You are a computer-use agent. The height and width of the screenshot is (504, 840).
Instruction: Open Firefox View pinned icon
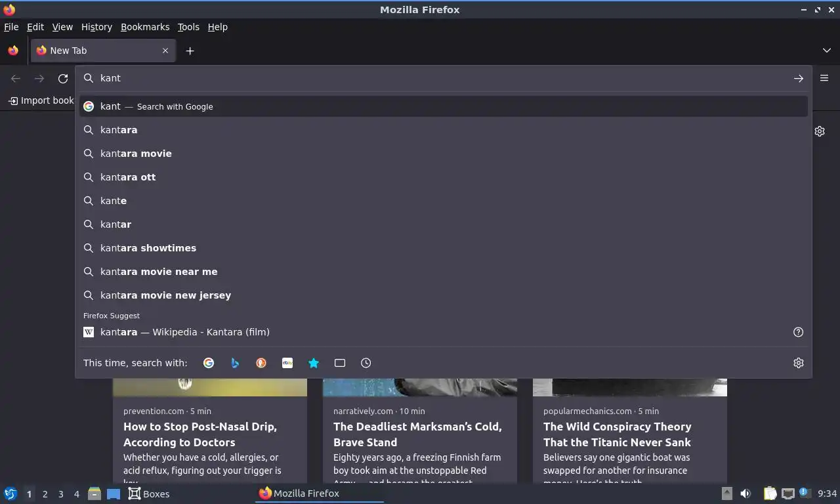[x=13, y=51]
